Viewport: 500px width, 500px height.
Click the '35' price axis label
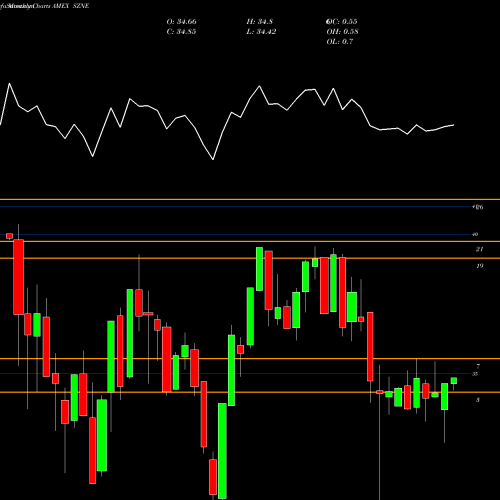475,374
